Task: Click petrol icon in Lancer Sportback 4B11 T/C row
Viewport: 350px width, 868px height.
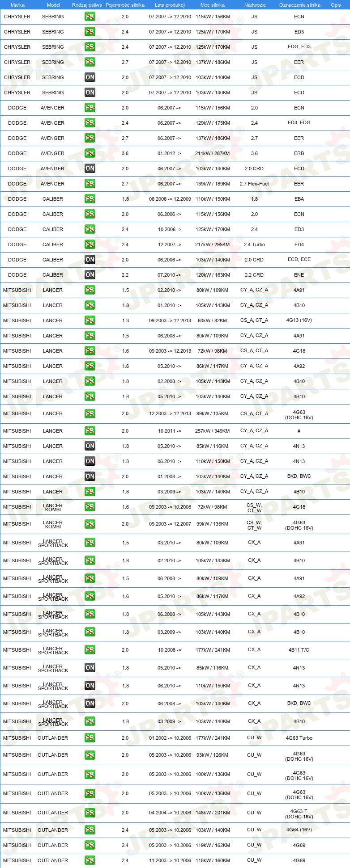Action: pyautogui.click(x=90, y=650)
